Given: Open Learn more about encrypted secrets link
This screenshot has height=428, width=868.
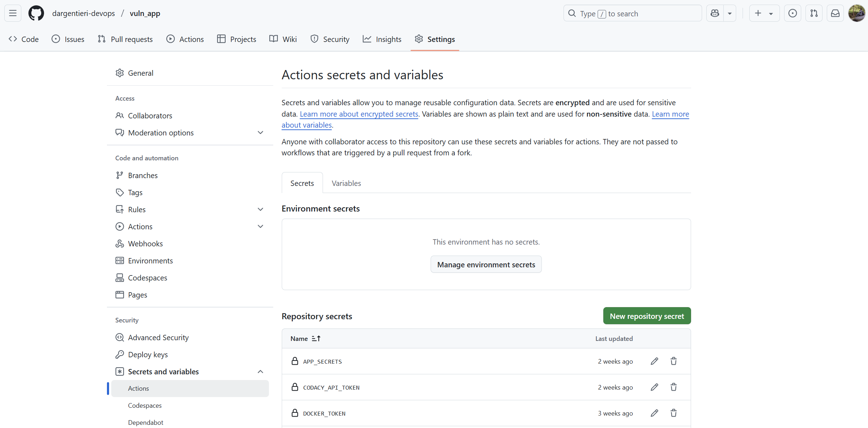Looking at the screenshot, I should point(359,114).
